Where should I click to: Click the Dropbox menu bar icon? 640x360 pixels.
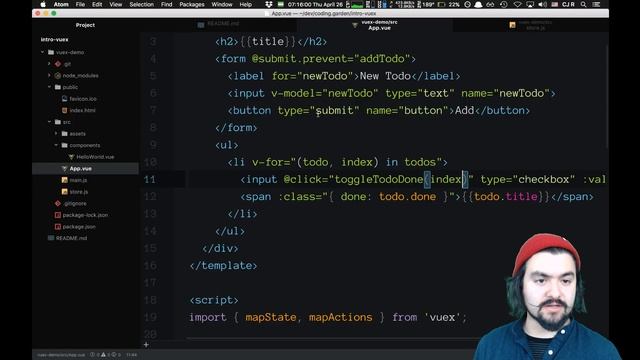click(x=269, y=4)
